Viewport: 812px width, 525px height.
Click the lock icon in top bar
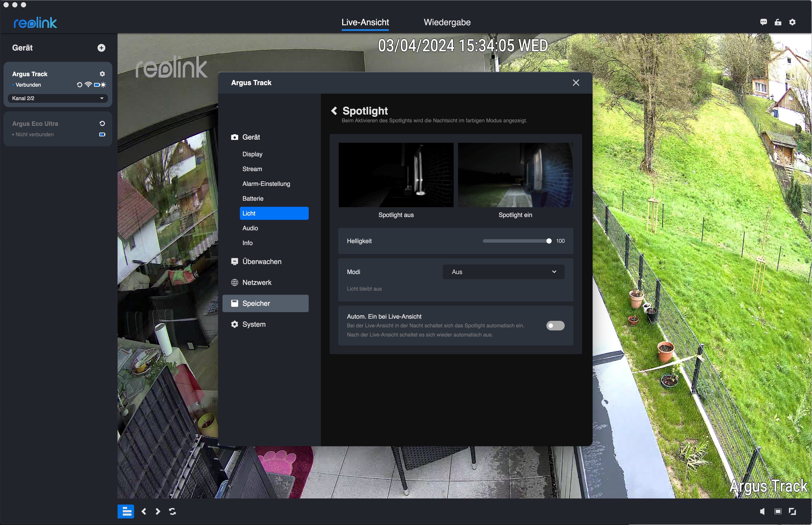[778, 22]
